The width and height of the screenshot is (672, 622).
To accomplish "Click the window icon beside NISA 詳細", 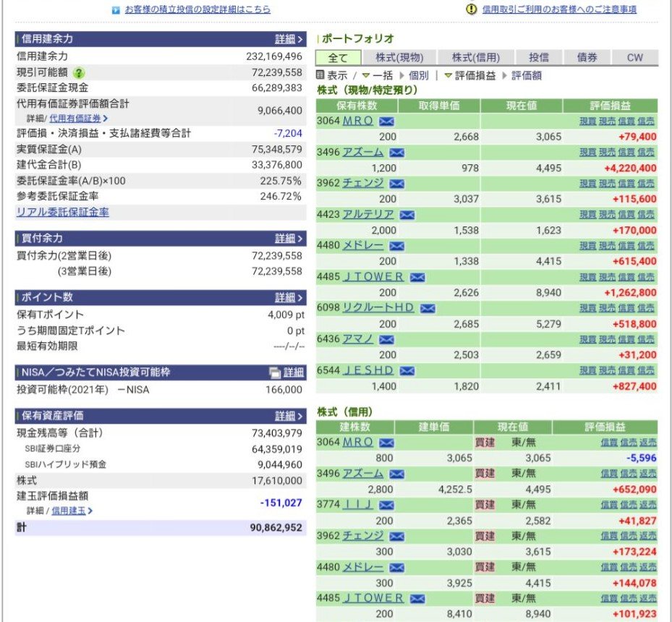I will (274, 372).
